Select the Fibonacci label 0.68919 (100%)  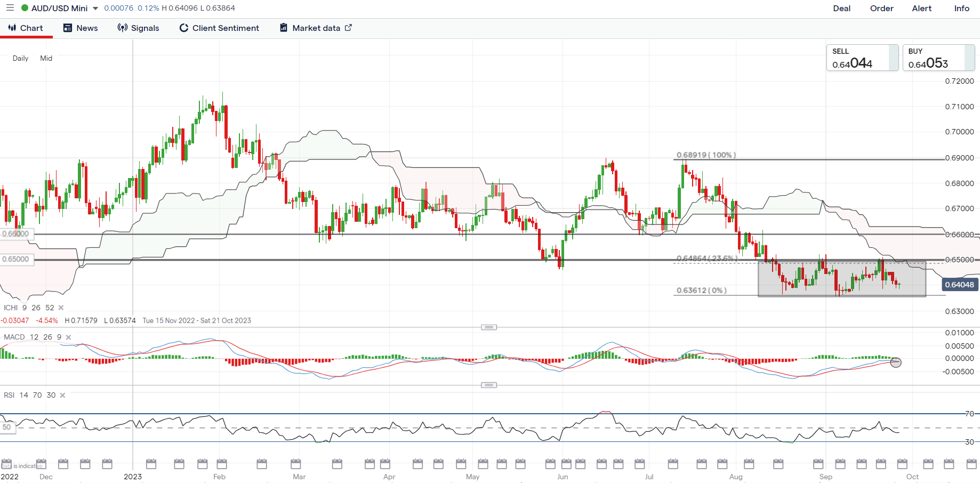[x=706, y=155]
